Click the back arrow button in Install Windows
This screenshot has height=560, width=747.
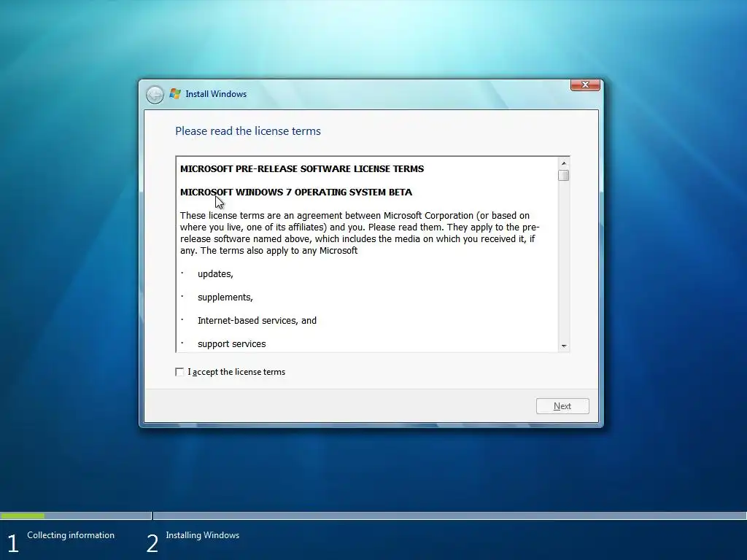coord(155,95)
